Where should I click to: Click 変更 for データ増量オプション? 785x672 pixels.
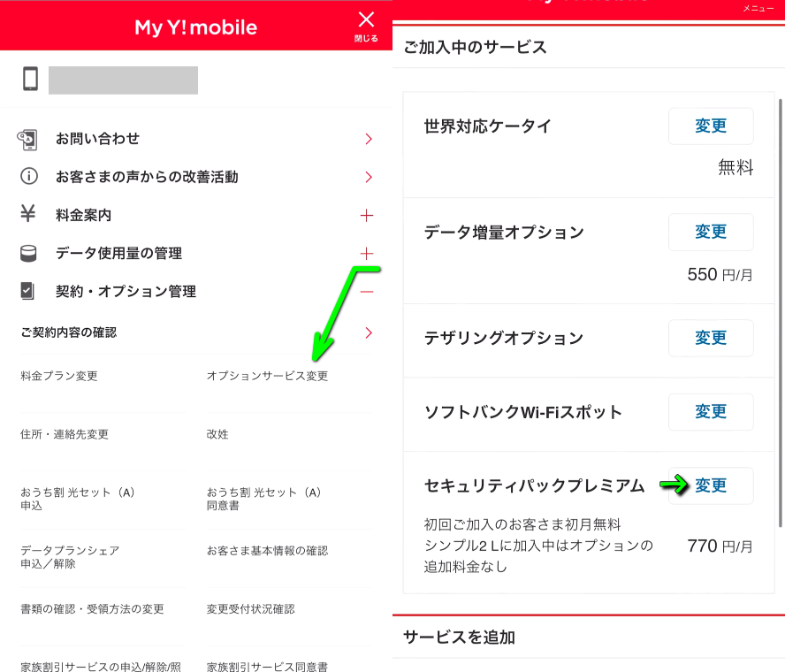click(711, 232)
